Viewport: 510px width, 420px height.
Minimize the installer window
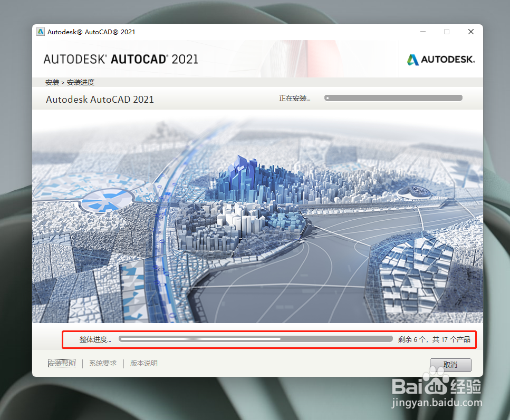point(422,32)
